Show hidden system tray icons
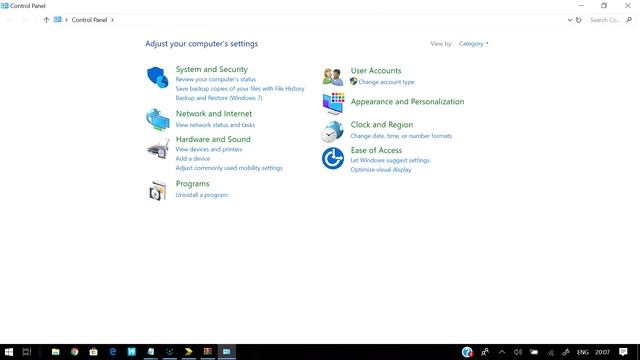 click(x=502, y=352)
